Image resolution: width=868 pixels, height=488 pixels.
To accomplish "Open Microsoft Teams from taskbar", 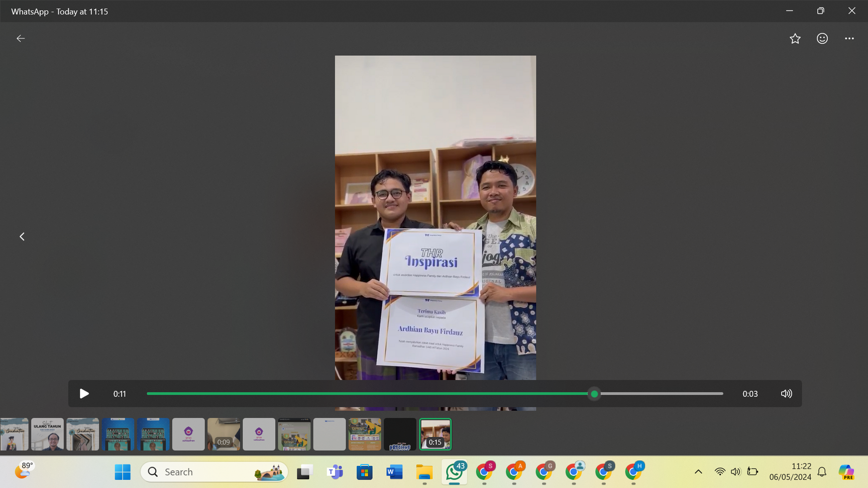I will (335, 472).
